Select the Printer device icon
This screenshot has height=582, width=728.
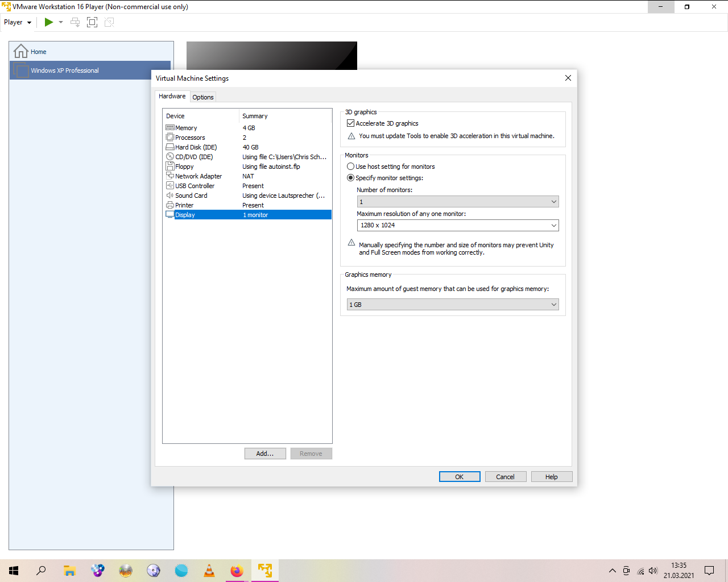pyautogui.click(x=169, y=205)
